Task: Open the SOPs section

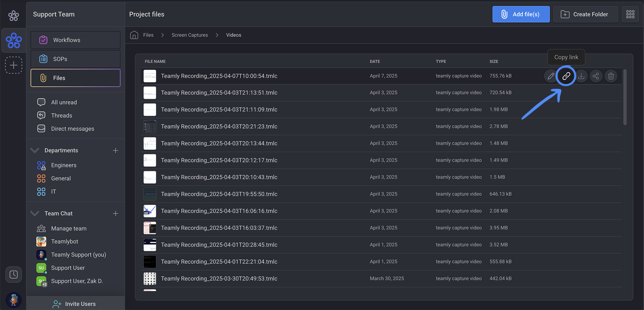Action: tap(75, 59)
